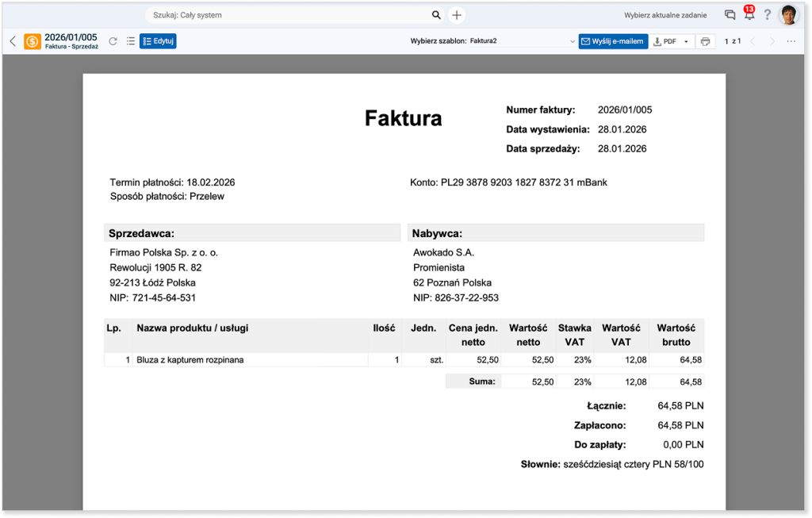Open the PDF download options arrow

click(686, 41)
